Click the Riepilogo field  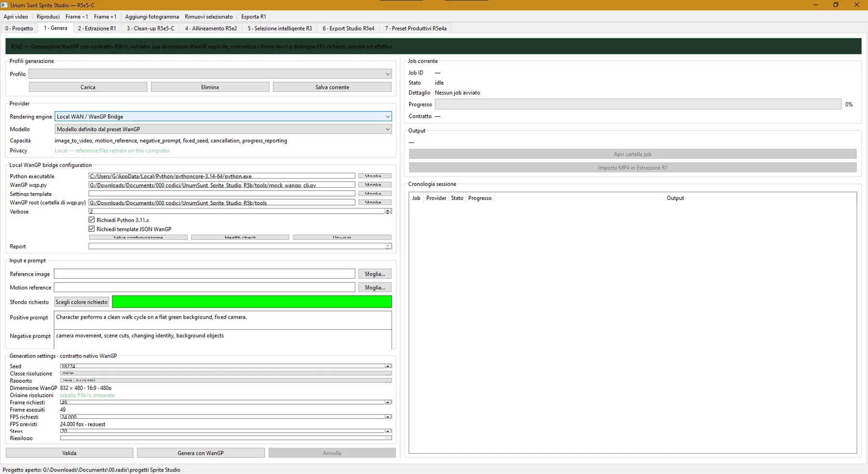tap(226, 438)
